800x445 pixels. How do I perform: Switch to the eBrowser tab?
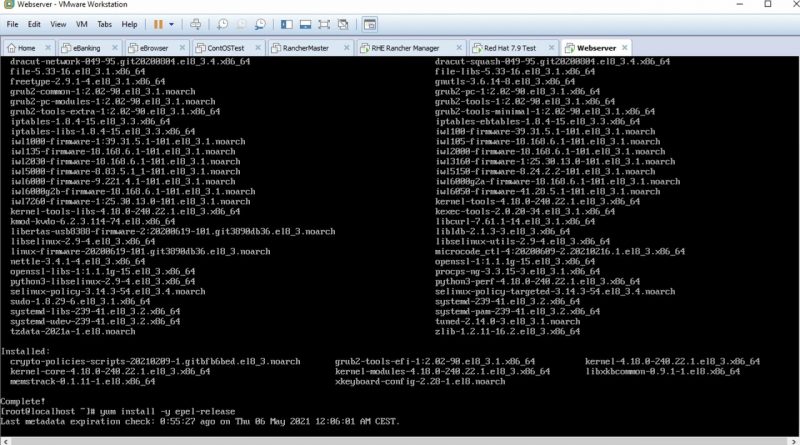point(154,48)
